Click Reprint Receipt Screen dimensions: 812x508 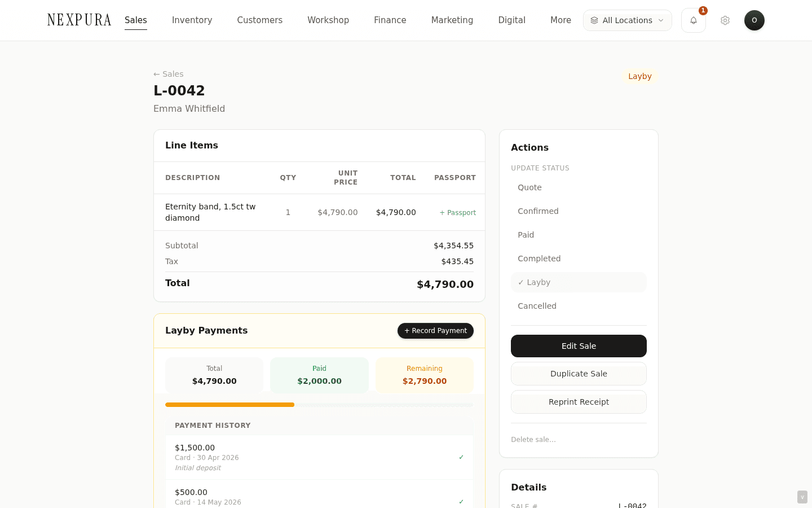click(579, 402)
